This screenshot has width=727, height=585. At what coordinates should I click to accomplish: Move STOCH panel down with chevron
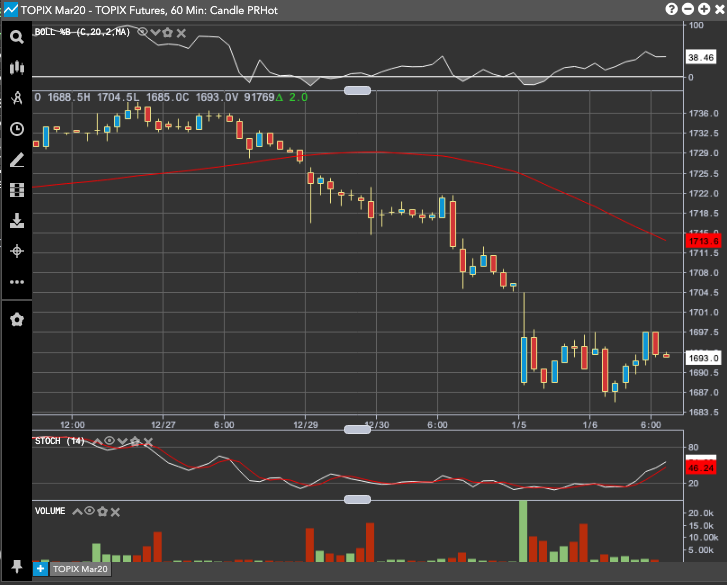coord(122,441)
